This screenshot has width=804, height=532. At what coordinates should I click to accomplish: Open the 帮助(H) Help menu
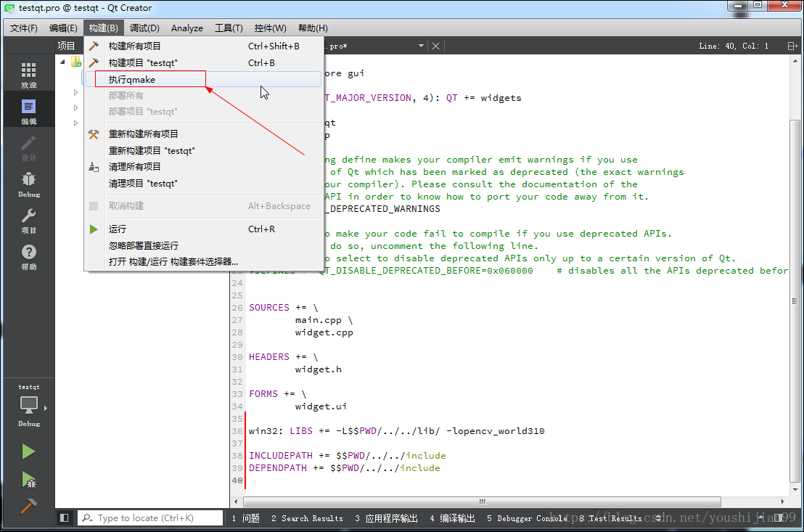(313, 28)
